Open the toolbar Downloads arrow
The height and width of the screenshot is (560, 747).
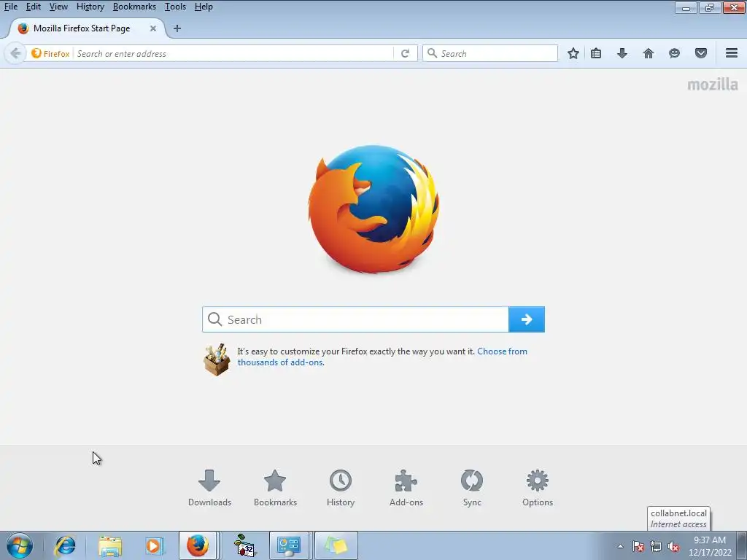tap(622, 53)
